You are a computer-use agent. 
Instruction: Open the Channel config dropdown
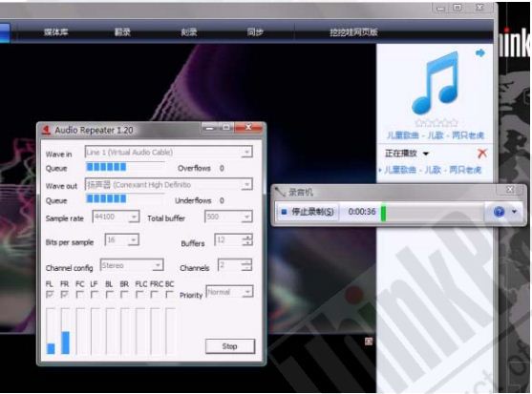158,265
